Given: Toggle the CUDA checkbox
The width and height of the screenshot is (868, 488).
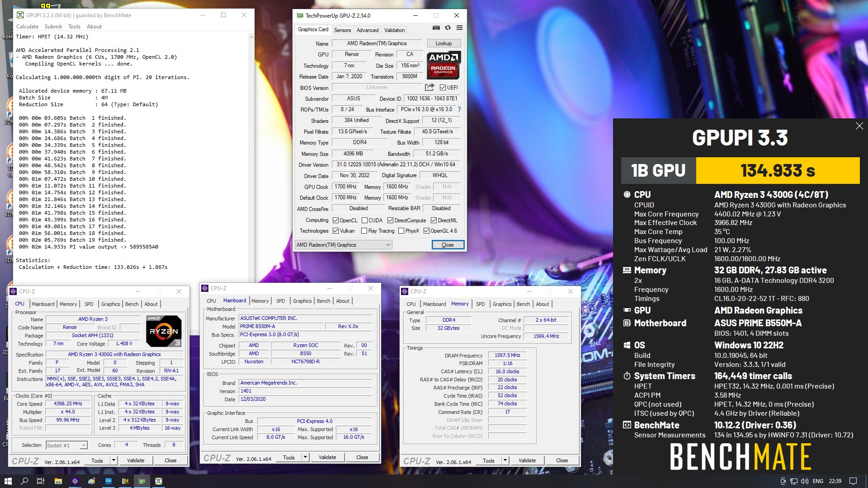Looking at the screenshot, I should [364, 221].
